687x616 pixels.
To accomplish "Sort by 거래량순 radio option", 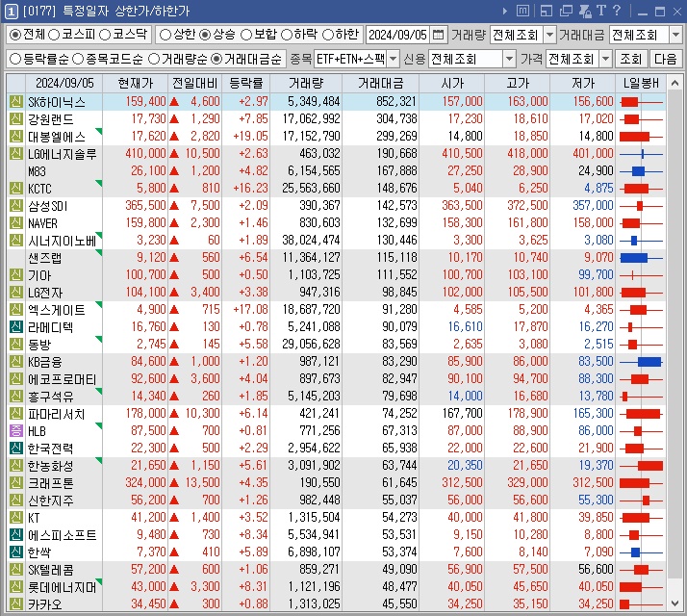I will tap(154, 59).
